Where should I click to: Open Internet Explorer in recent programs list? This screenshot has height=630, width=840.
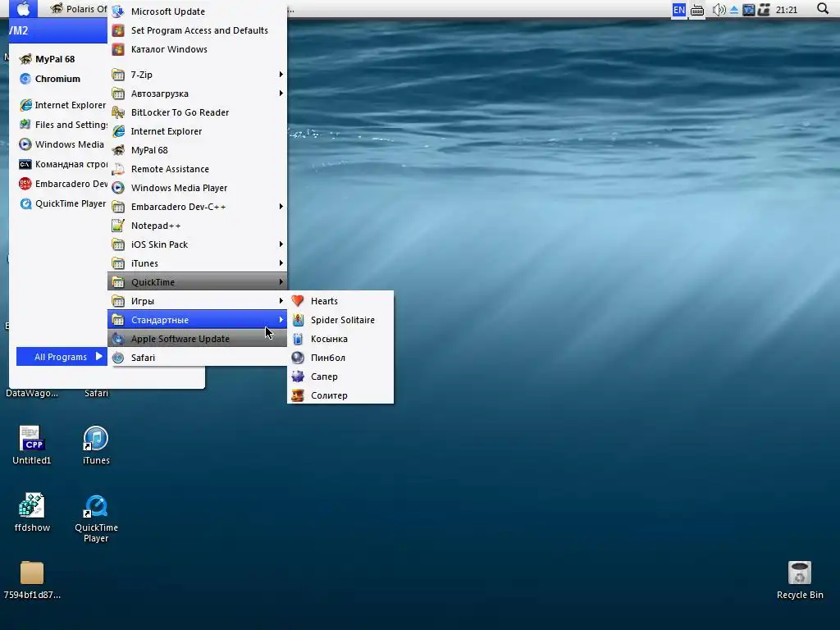(x=62, y=105)
